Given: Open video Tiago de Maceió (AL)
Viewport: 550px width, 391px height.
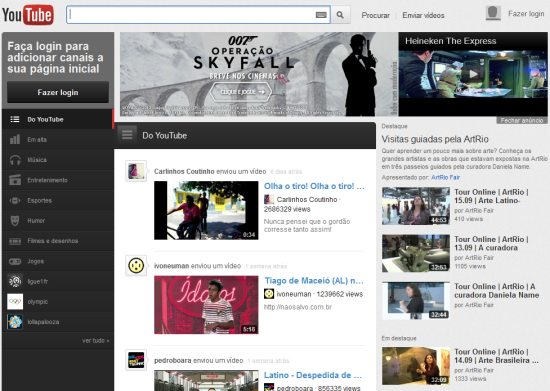Looking at the screenshot, I should [314, 281].
